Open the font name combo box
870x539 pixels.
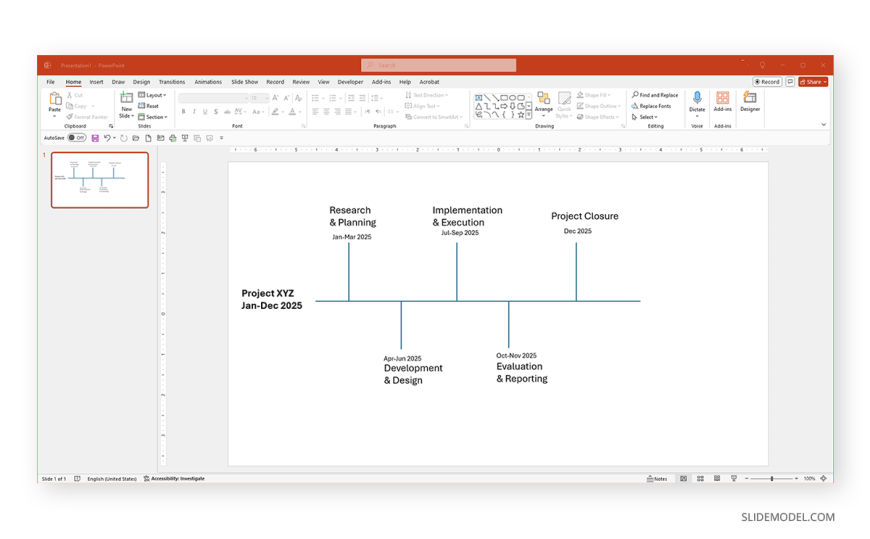pos(213,98)
